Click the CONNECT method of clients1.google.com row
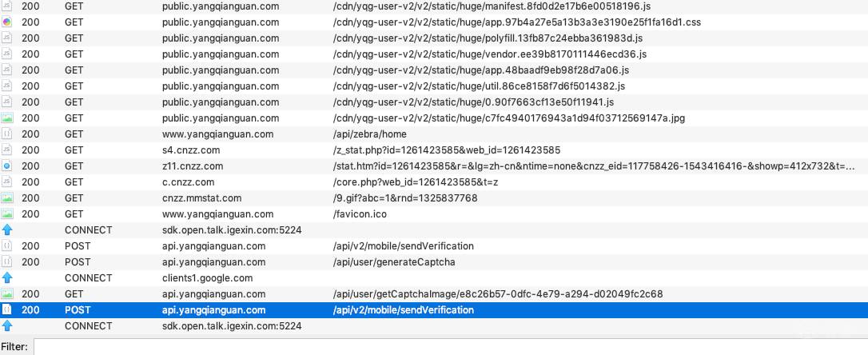The width and height of the screenshot is (868, 355). 88,278
